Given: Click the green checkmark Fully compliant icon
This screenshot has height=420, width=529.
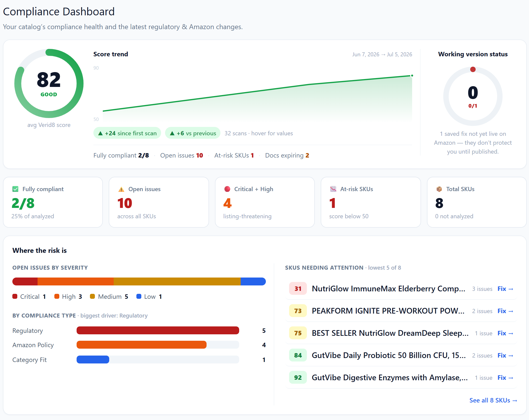Looking at the screenshot, I should pyautogui.click(x=15, y=189).
